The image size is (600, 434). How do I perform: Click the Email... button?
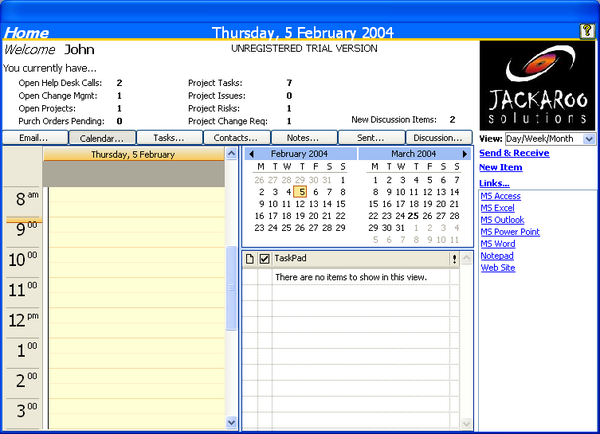click(34, 138)
